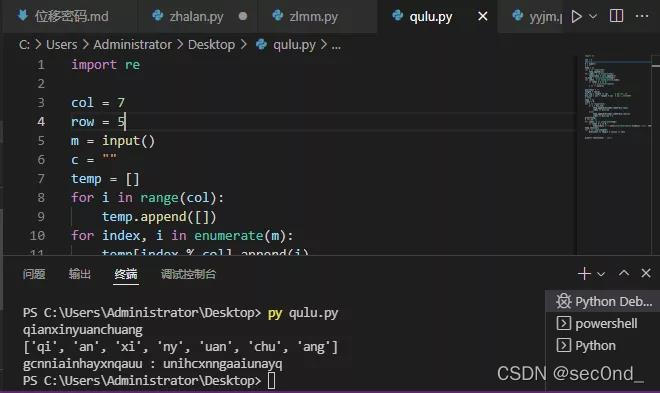Open the new terminal profile dropdown

pyautogui.click(x=601, y=274)
